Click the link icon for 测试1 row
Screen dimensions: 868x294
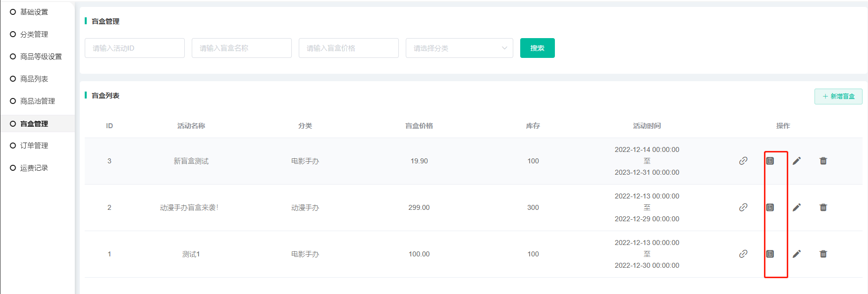743,254
